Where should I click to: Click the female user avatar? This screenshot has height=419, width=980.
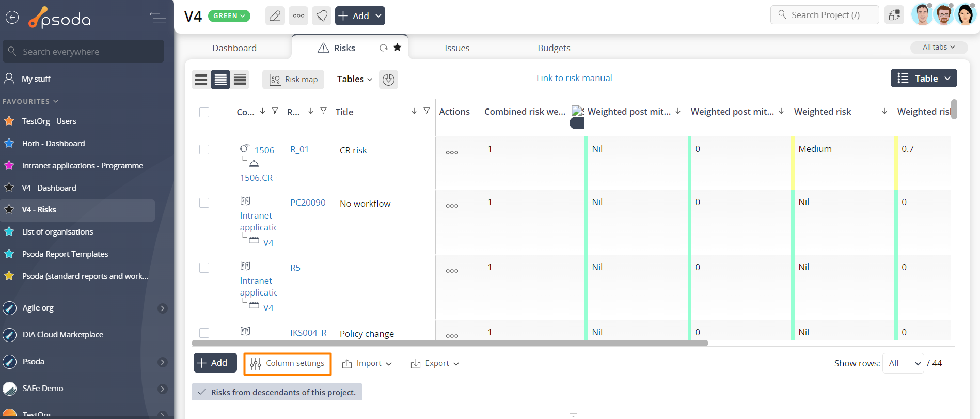tap(965, 14)
